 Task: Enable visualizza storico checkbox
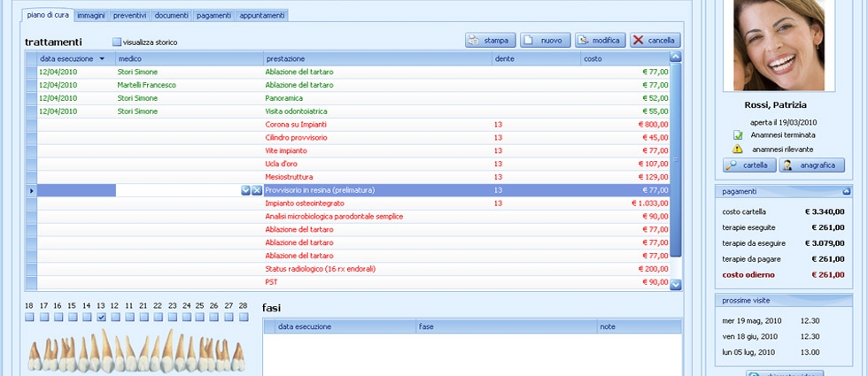click(116, 42)
